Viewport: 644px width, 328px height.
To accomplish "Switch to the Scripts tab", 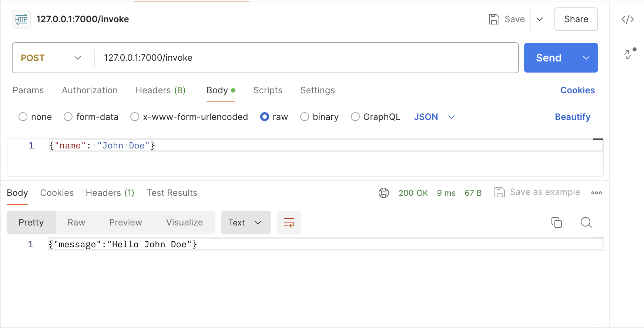I will pos(268,90).
